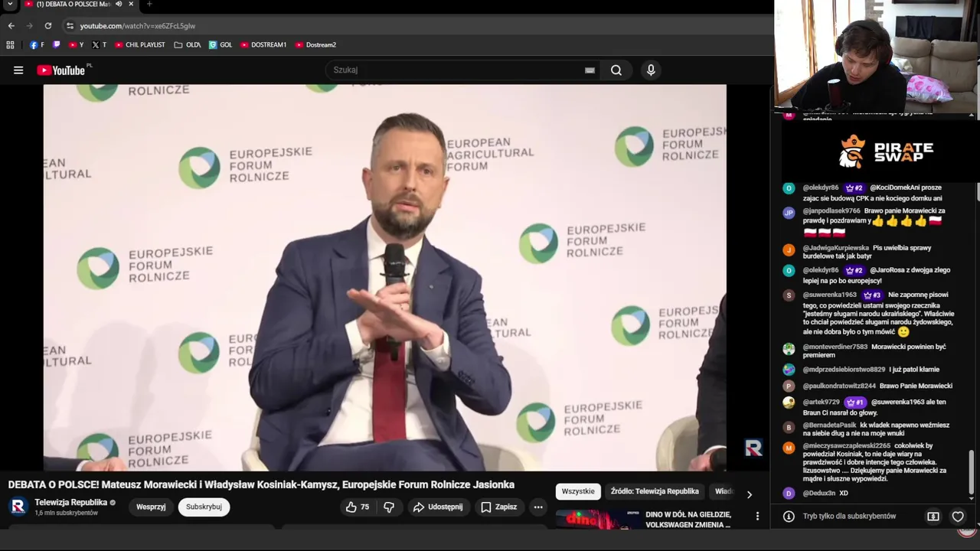Open the X 'T' bookmark
The width and height of the screenshot is (980, 551).
pyautogui.click(x=100, y=45)
